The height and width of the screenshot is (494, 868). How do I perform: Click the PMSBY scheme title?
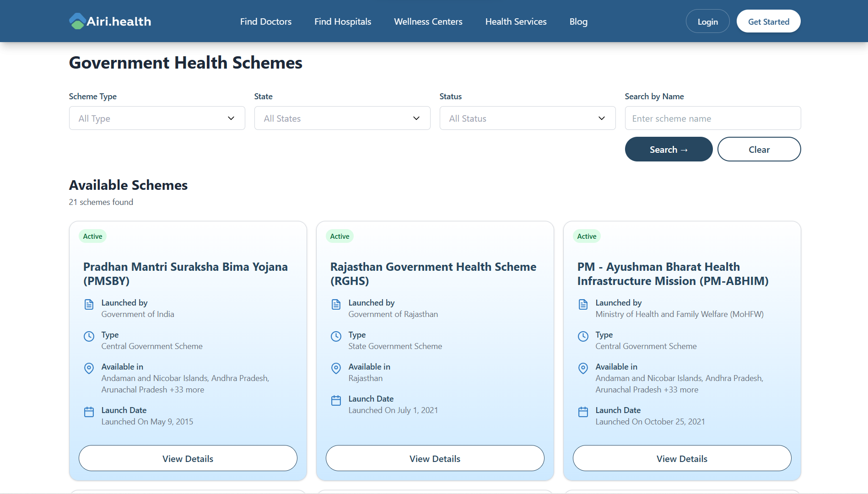[185, 274]
